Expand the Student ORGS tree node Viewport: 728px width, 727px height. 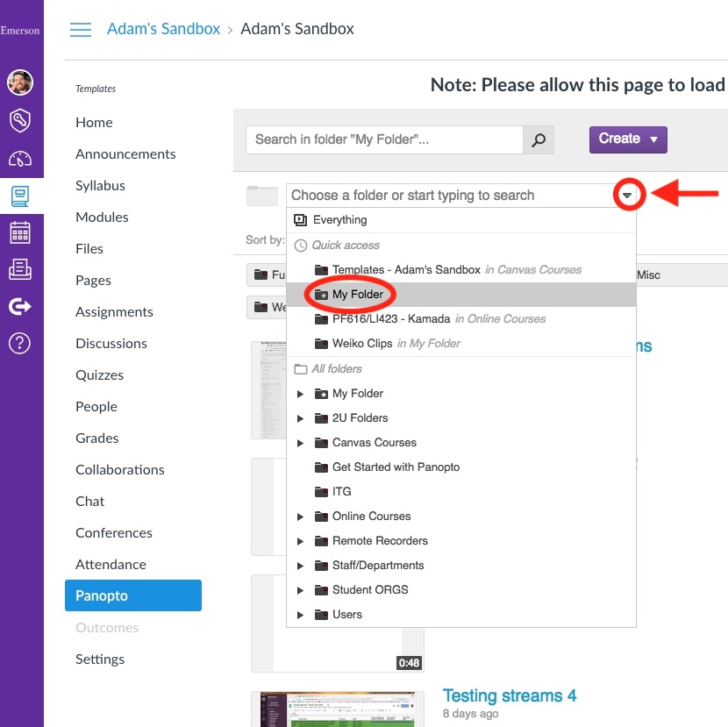[x=300, y=590]
